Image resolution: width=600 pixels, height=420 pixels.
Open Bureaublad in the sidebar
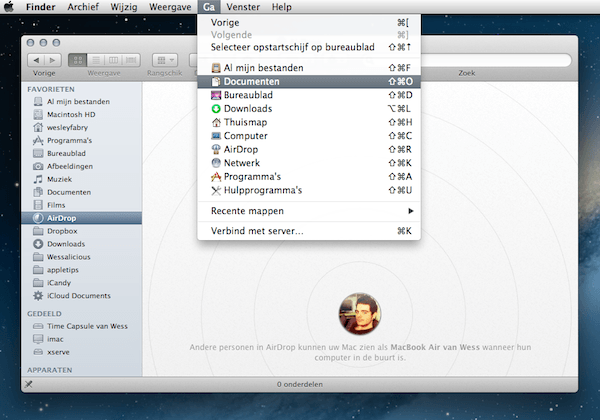[x=82, y=153]
